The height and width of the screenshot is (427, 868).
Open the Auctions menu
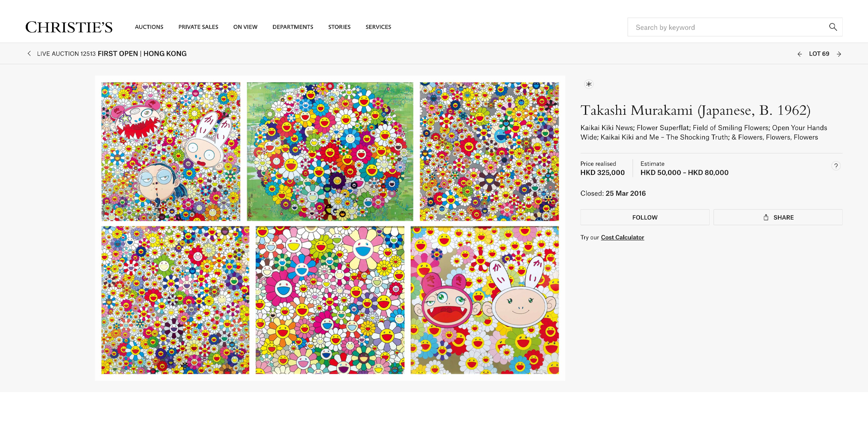tap(149, 27)
